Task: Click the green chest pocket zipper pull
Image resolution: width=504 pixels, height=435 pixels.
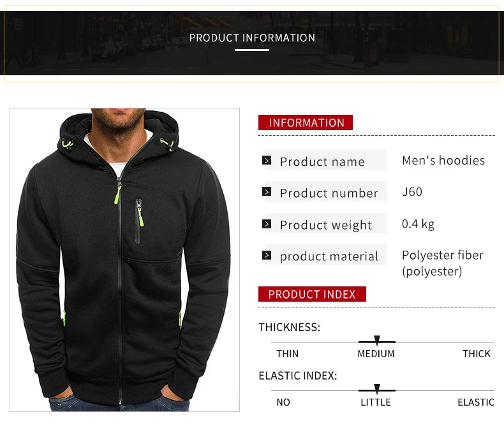Action: coord(140,217)
